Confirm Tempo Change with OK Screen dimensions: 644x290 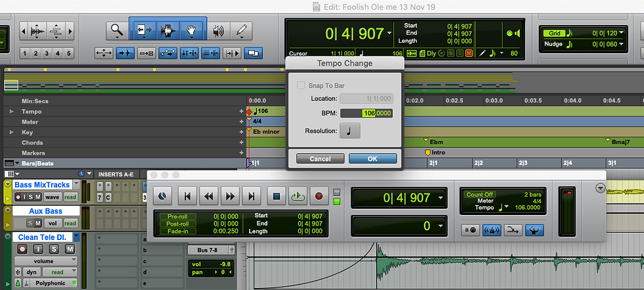tap(373, 158)
